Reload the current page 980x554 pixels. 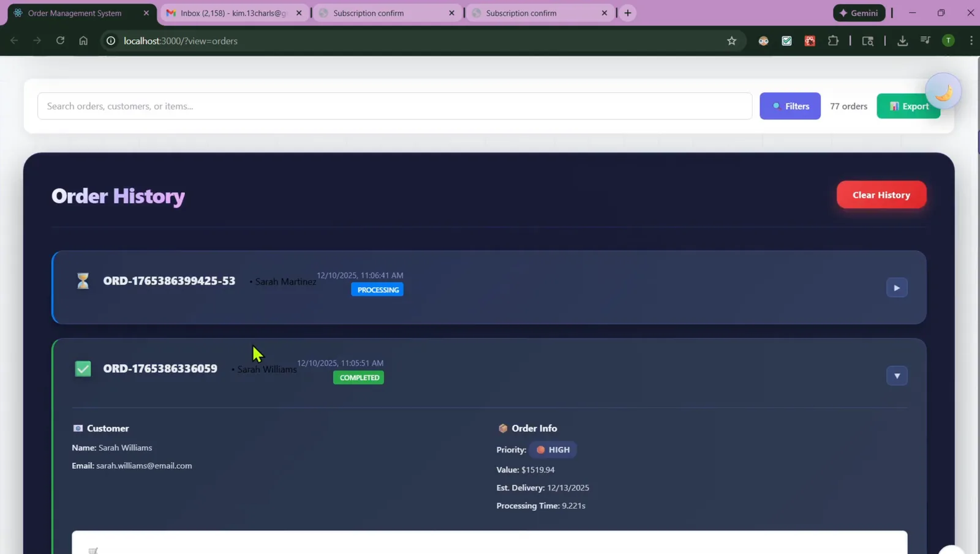60,40
